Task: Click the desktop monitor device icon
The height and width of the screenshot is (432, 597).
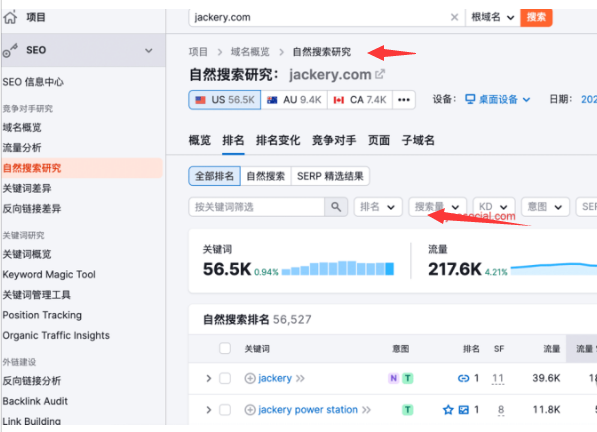Action: [470, 99]
